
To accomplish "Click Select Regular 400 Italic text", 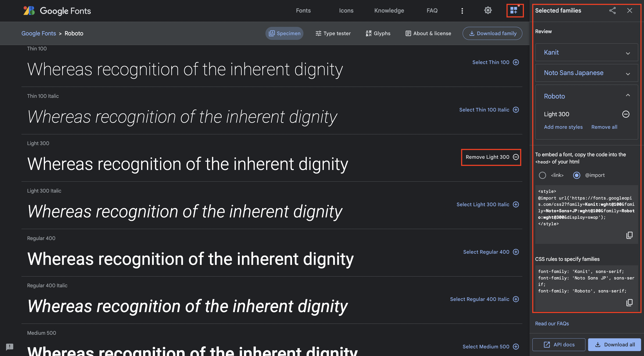I will point(479,299).
